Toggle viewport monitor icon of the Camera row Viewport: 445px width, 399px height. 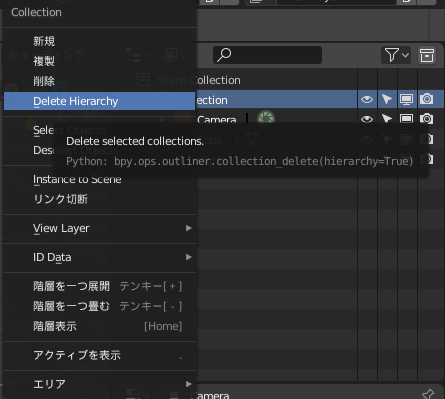pyautogui.click(x=406, y=119)
